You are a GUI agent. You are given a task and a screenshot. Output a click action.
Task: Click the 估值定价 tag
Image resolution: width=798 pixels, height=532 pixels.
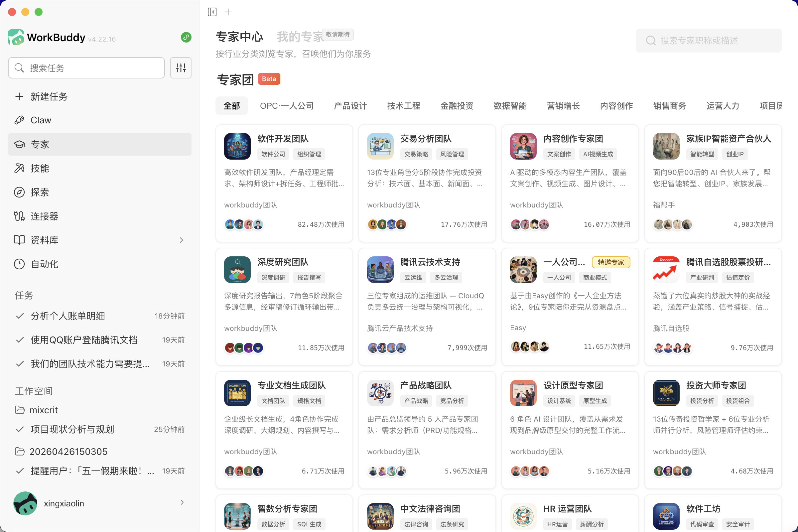738,278
